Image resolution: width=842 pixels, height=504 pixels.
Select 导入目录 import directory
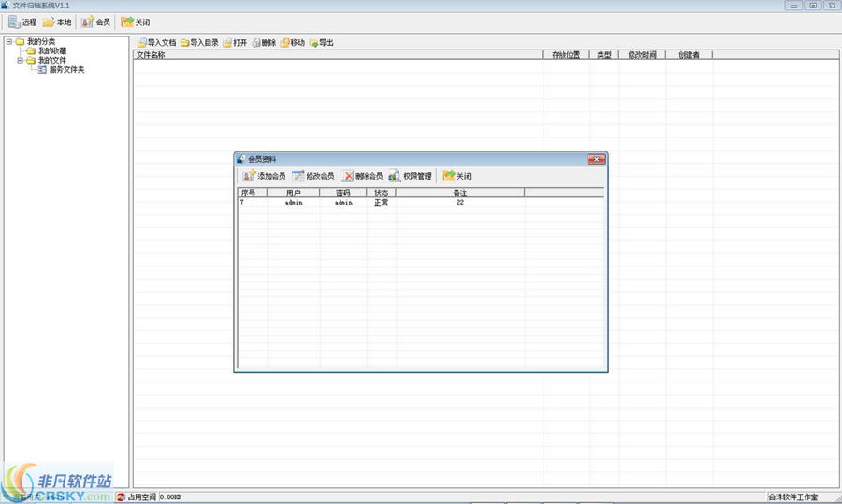[199, 42]
